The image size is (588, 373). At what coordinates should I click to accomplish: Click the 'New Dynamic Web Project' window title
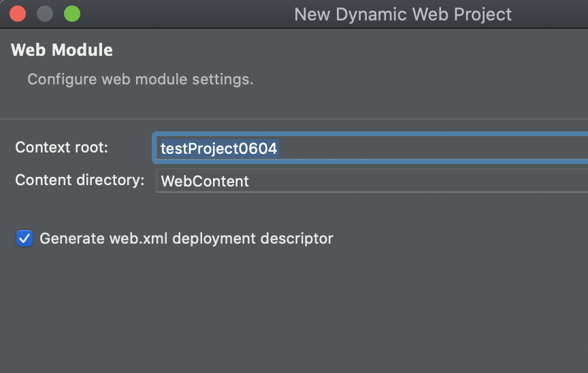point(403,14)
